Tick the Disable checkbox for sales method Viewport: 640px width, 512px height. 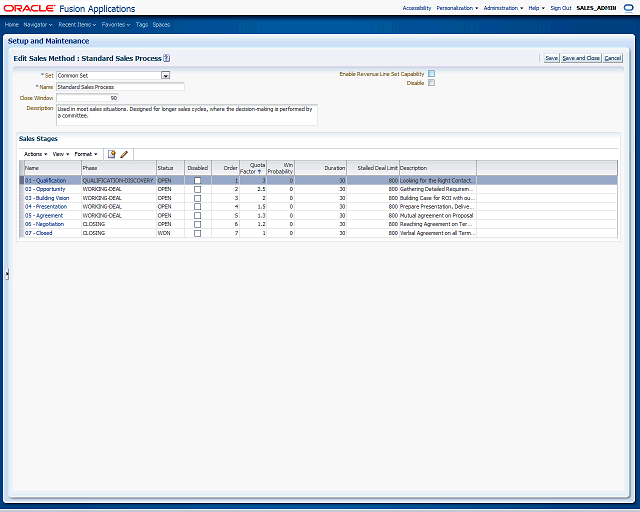coord(431,83)
